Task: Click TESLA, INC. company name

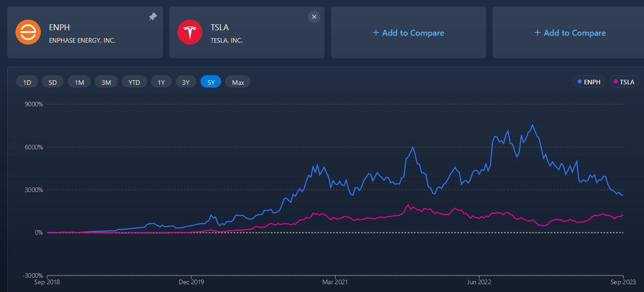Action: (227, 40)
